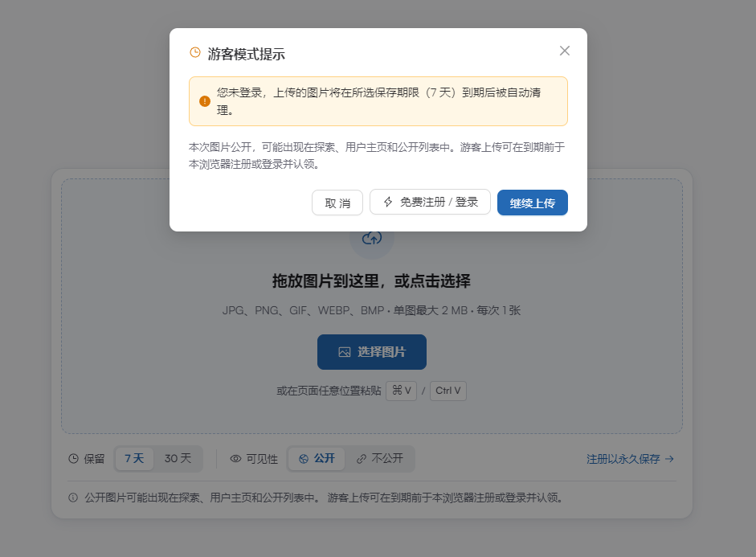Screen dimensions: 756x557
Task: Click the 公开图片可能出现在探索 footer notice
Action: click(324, 498)
